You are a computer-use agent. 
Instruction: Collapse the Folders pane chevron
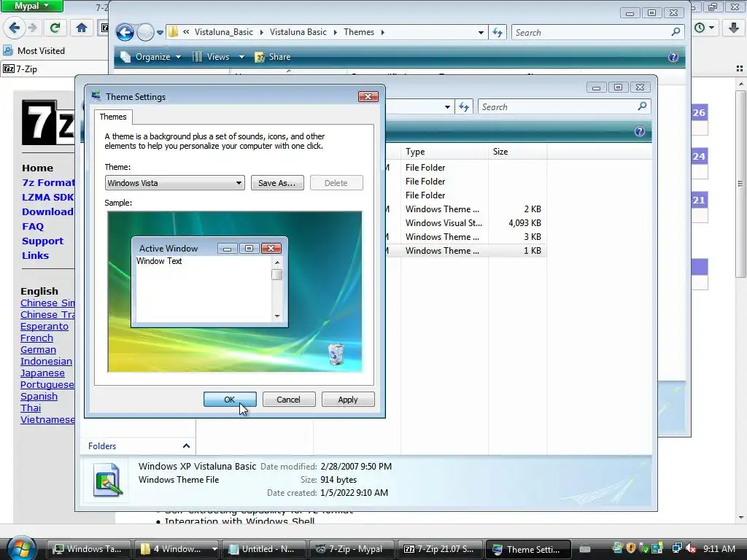pyautogui.click(x=186, y=446)
